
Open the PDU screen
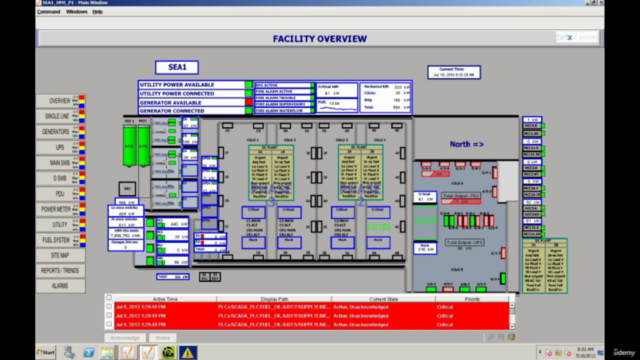60,194
